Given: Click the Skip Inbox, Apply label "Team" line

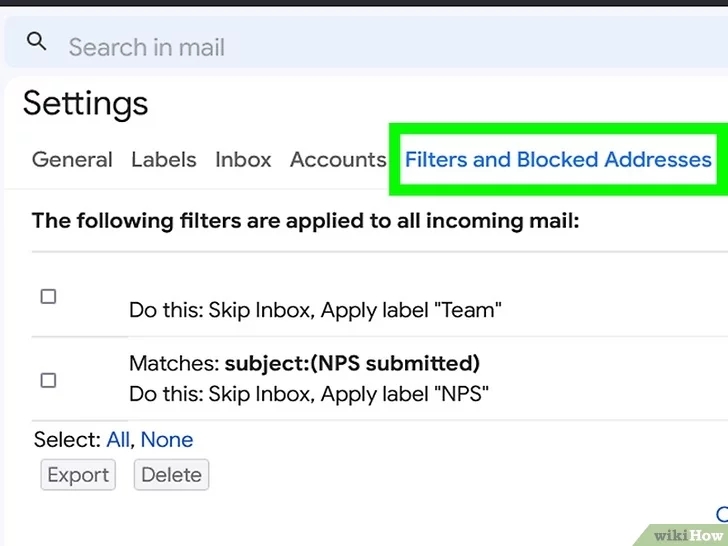Looking at the screenshot, I should click(315, 310).
